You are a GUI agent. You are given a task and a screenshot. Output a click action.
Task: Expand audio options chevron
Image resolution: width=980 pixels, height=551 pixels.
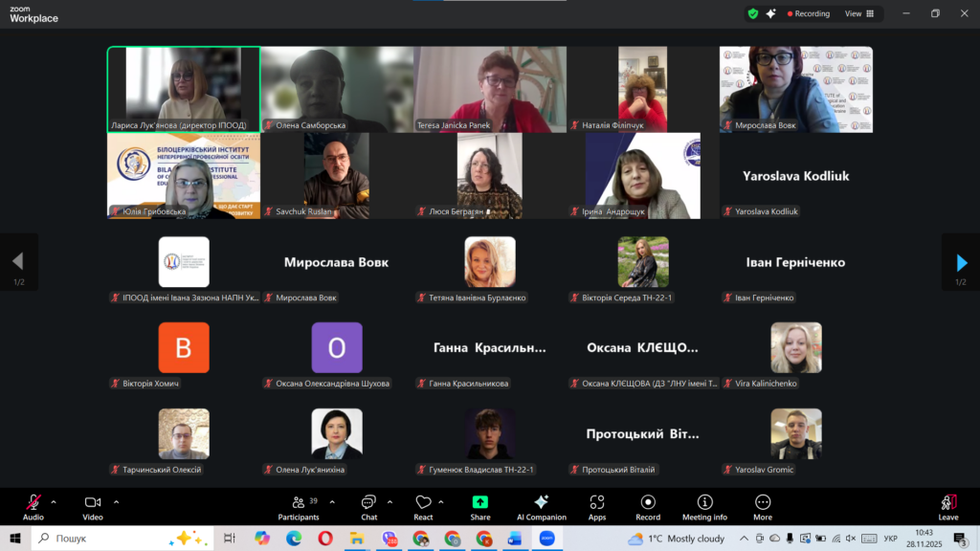click(x=54, y=501)
